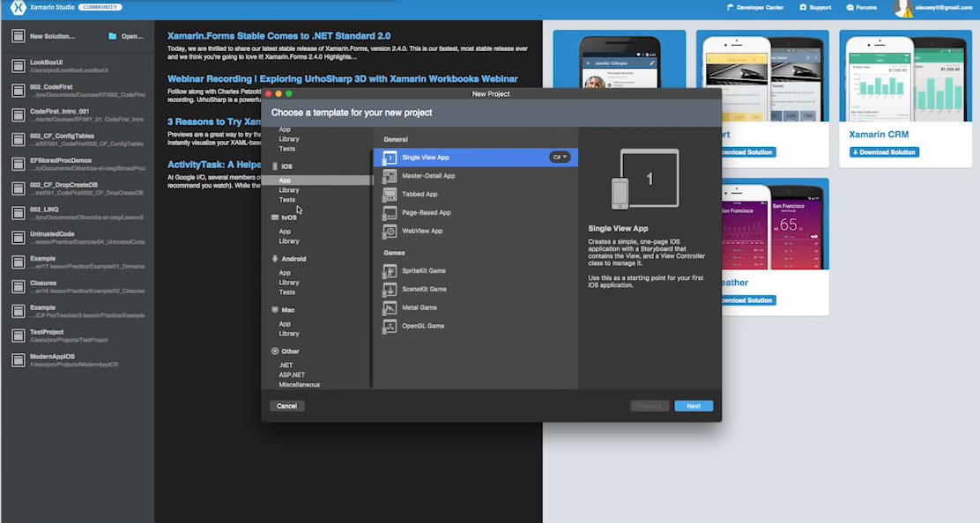Click the 003_CF_ConfigTables solution icon
This screenshot has width=980, height=523.
19,139
